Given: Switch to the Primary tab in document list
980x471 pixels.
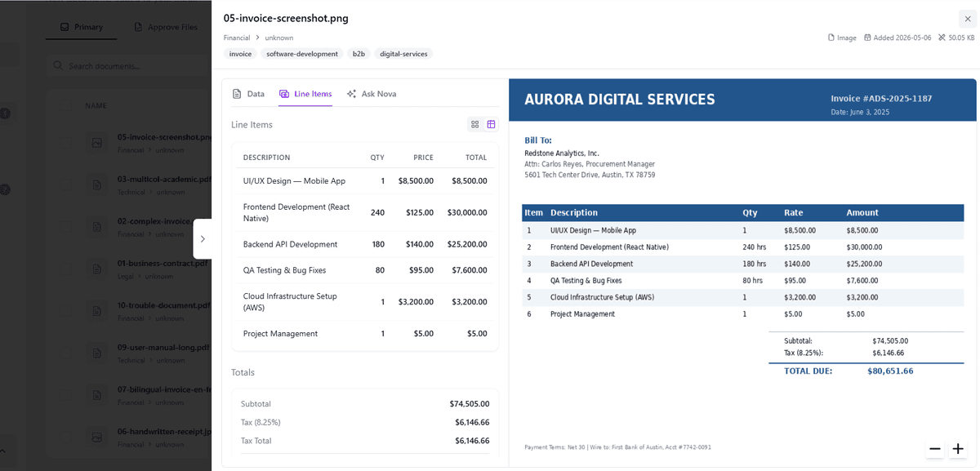Looking at the screenshot, I should pos(82,27).
